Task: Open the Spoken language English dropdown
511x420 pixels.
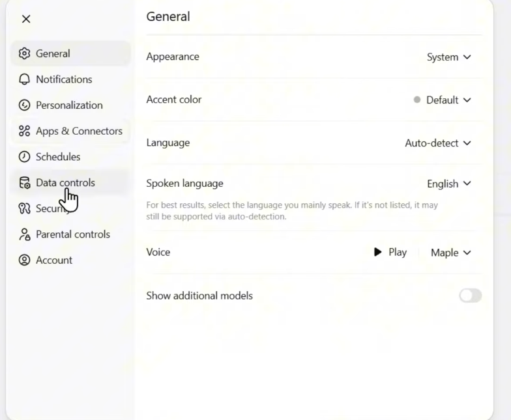Action: tap(448, 184)
